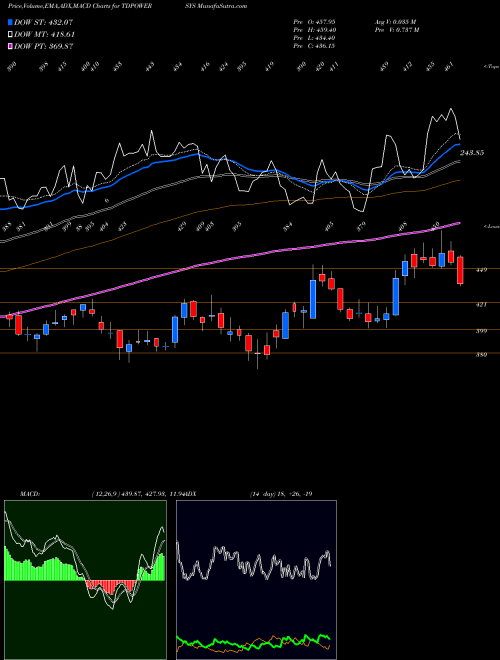500x660 pixels.
Task: Click the red negative MACD histogram bars
Action: (x=111, y=586)
